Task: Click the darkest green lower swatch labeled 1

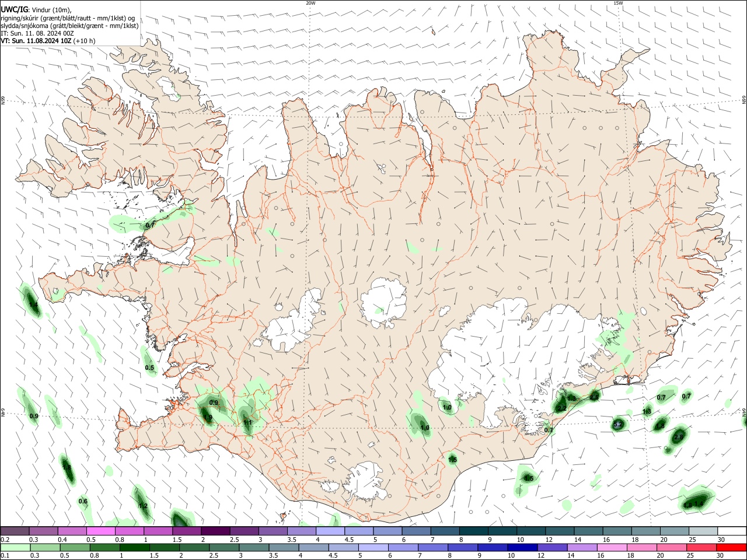Action: (135, 548)
